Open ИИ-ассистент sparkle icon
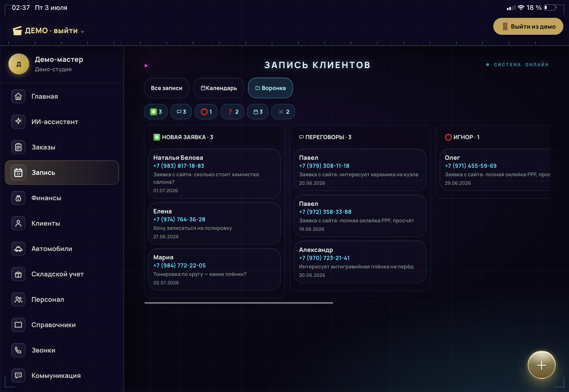This screenshot has width=569, height=392. [18, 122]
